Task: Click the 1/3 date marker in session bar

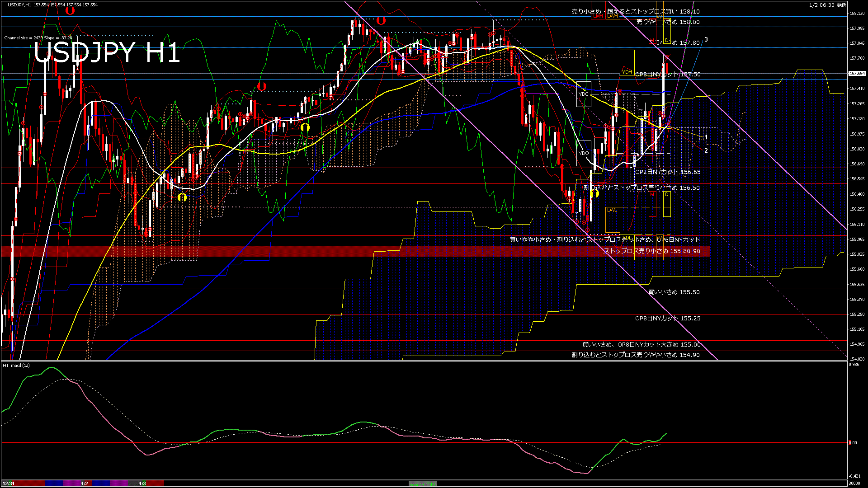Action: (142, 483)
